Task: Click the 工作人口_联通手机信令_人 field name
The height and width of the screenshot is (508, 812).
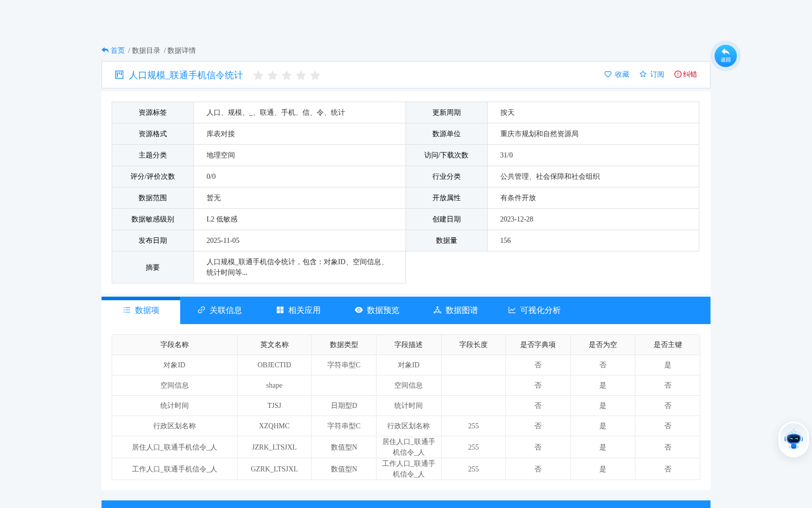Action: tap(175, 469)
